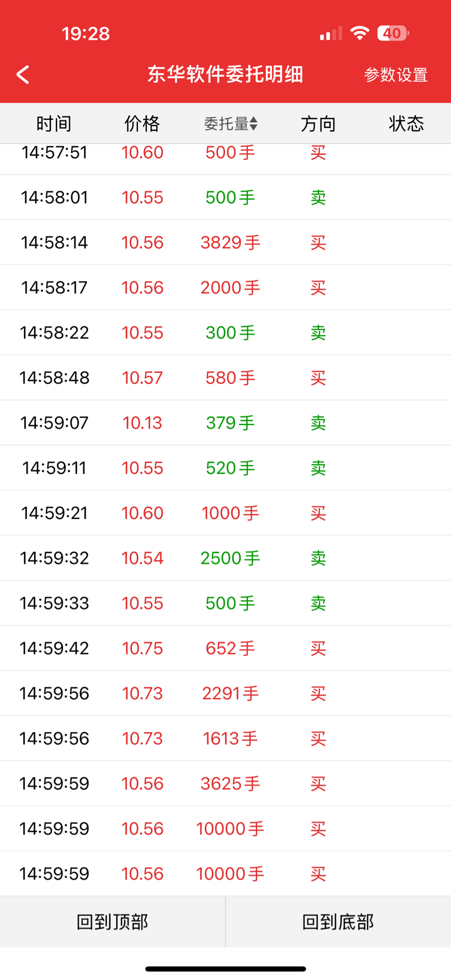Screen dimensions: 451x980
Task: Select the 14:58:48 row priced 10.57
Action: point(225,378)
